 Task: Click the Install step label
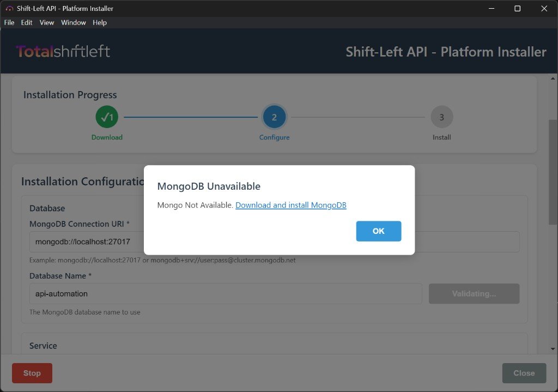pyautogui.click(x=441, y=137)
